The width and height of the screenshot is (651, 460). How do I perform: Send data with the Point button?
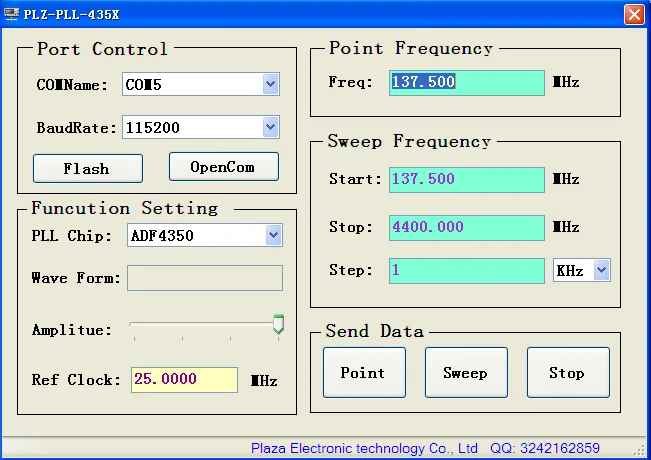pyautogui.click(x=363, y=373)
